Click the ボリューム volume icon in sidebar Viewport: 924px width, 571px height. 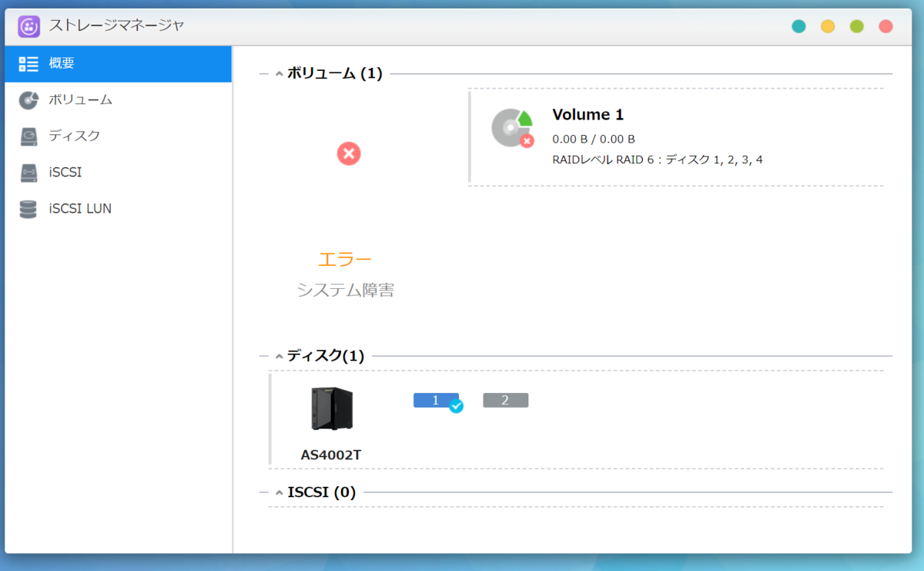click(28, 99)
